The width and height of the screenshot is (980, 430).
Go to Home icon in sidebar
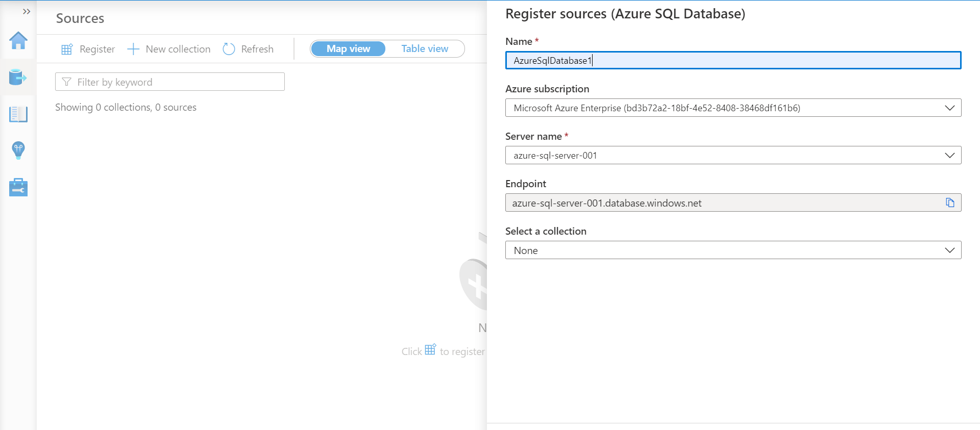18,41
